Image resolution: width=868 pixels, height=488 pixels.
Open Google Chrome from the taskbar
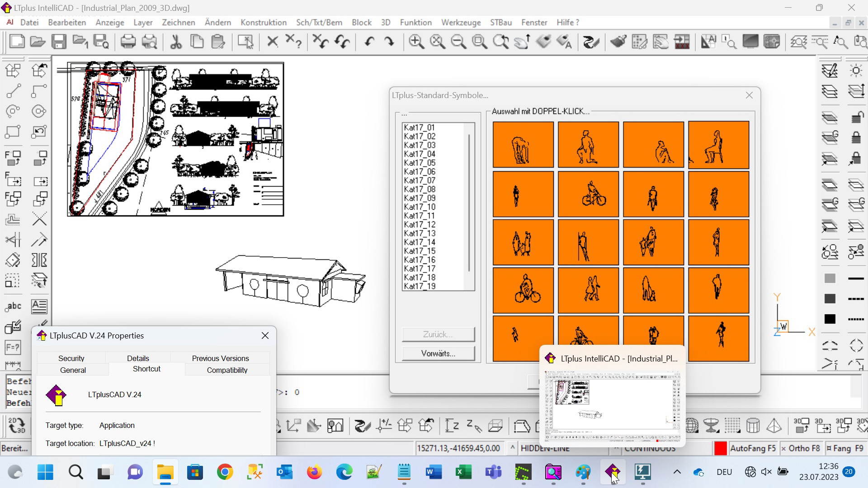(225, 472)
